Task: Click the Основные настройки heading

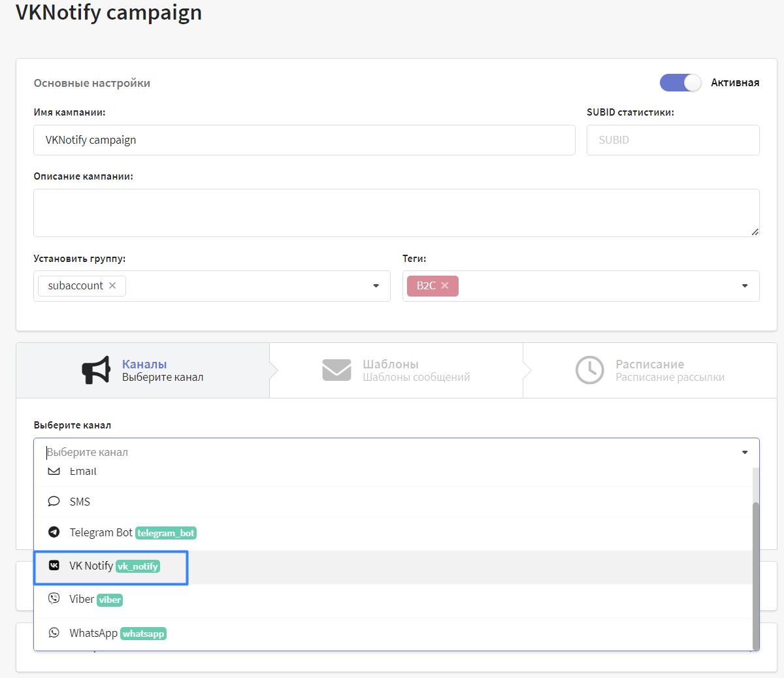Action: 92,83
